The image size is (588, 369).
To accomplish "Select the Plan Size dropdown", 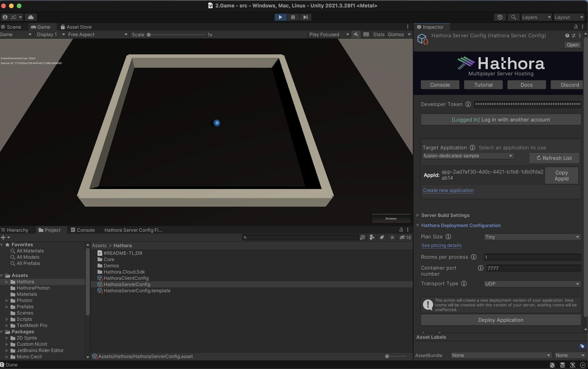I will click(x=532, y=237).
